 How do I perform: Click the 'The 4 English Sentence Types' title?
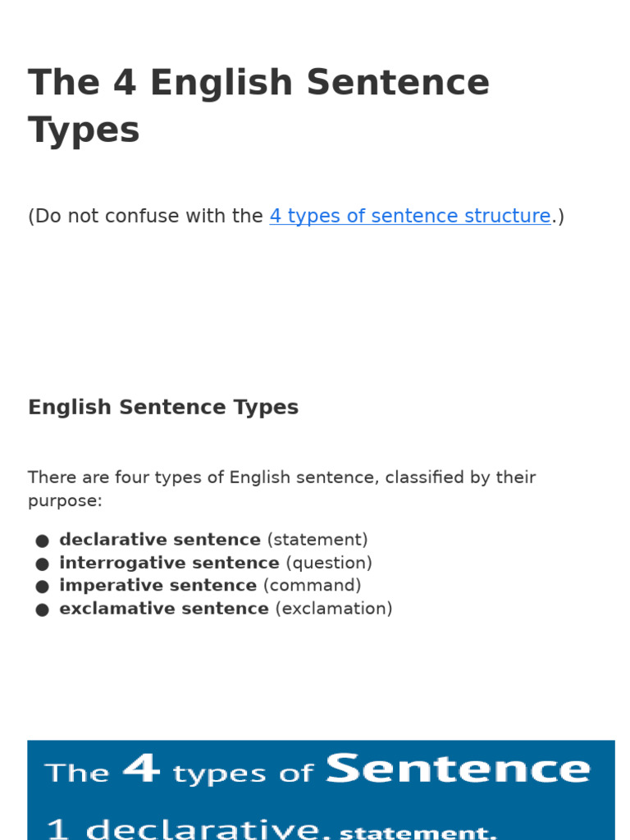[x=258, y=107]
